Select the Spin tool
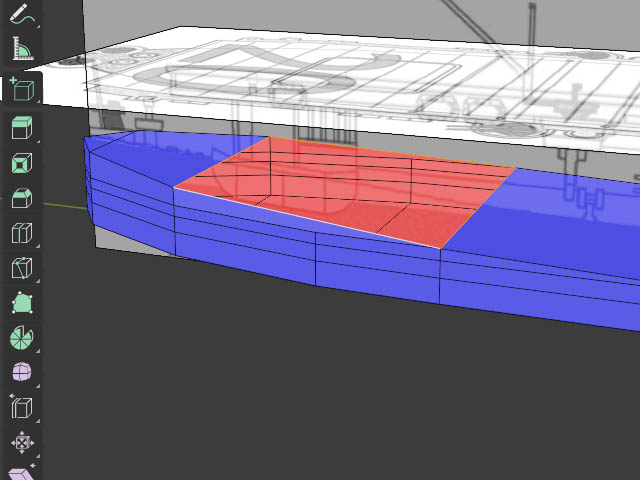640x480 pixels. click(22, 338)
